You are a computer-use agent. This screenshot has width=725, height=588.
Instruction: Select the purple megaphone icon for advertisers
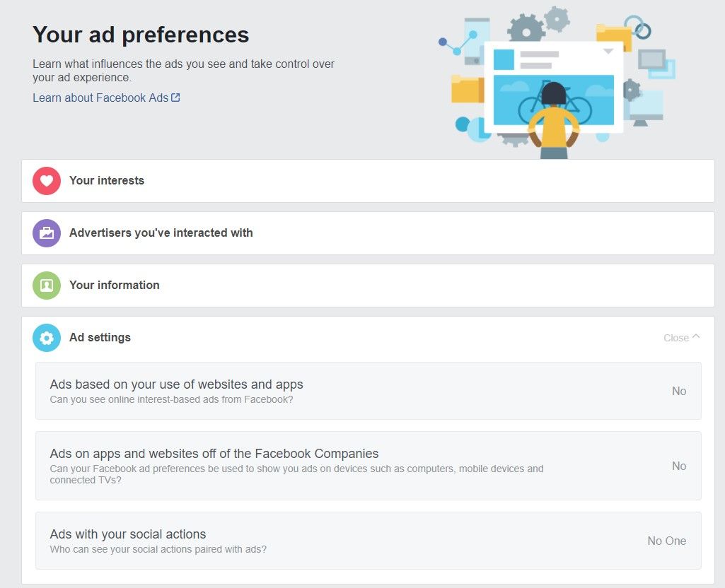[x=46, y=233]
